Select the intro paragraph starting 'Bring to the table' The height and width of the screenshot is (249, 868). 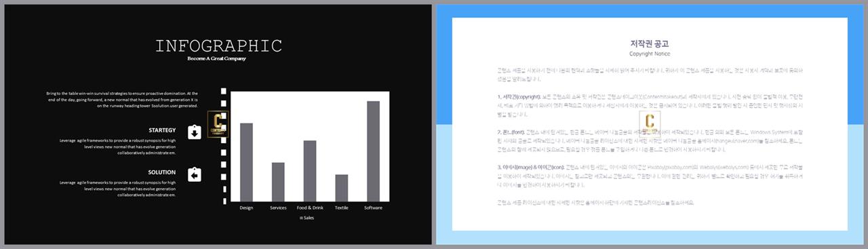click(122, 100)
